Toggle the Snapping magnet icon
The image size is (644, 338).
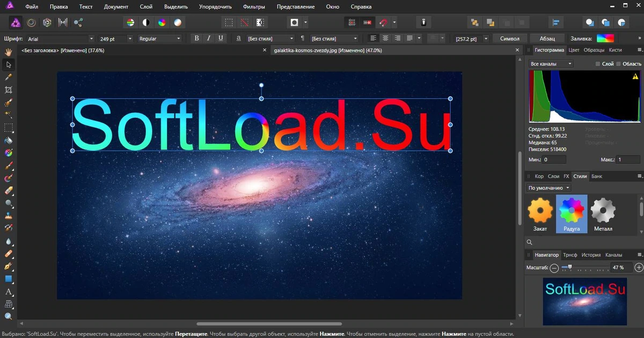coord(383,23)
